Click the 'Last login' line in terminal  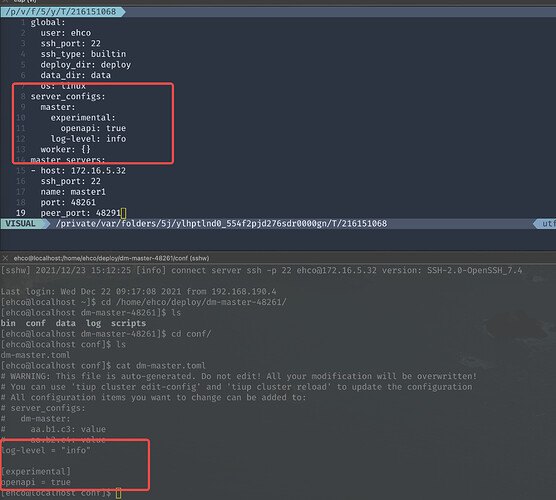tap(138, 291)
